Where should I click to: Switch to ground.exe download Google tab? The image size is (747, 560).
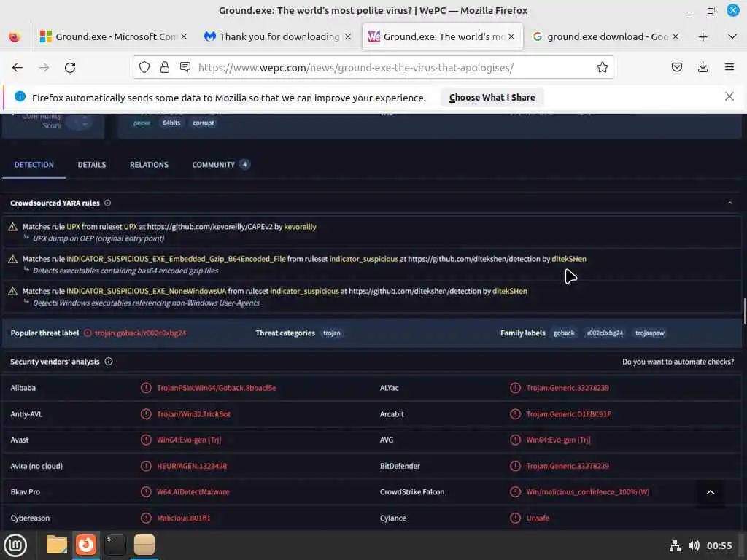[x=600, y=36]
